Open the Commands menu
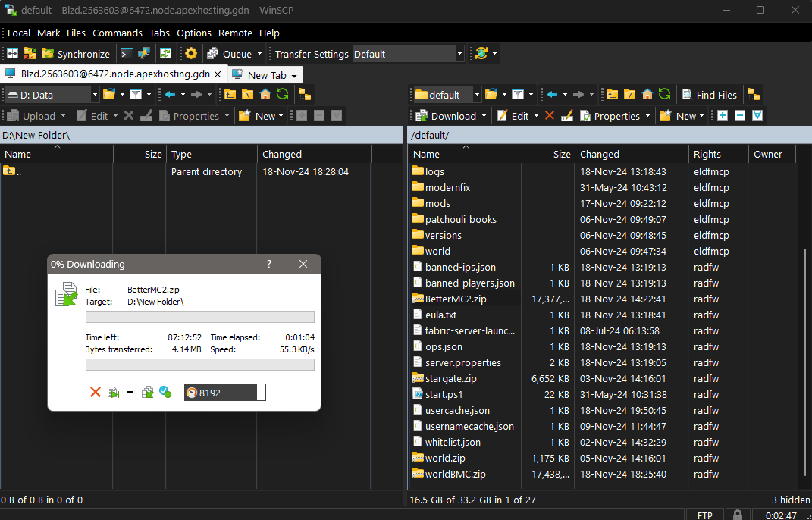 117,33
